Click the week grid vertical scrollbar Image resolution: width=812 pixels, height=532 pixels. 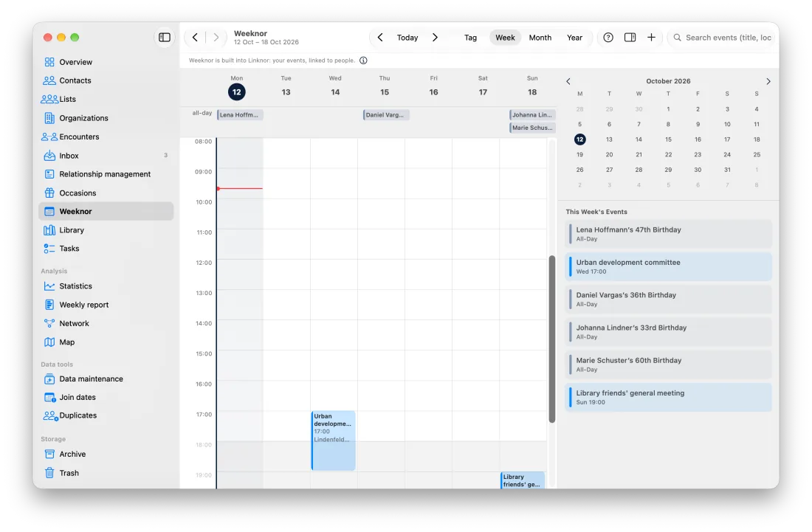[x=552, y=339]
